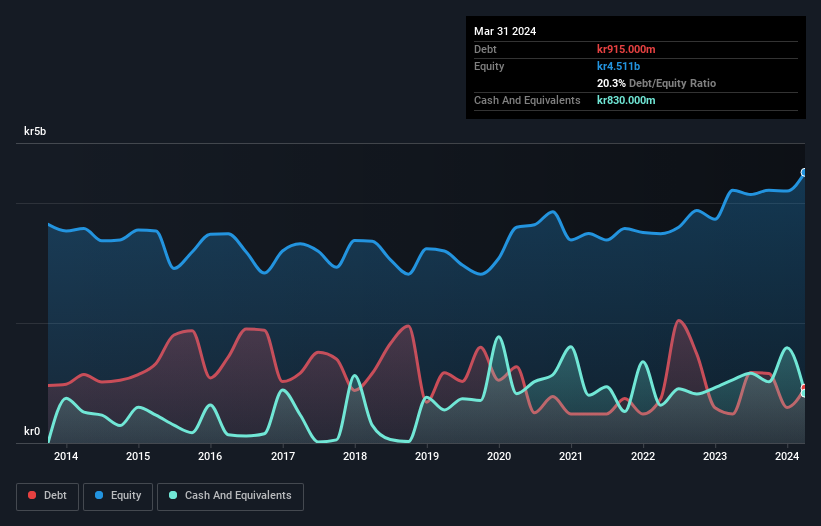The height and width of the screenshot is (526, 821).
Task: Click the 2024 x-axis label
Action: [x=787, y=456]
